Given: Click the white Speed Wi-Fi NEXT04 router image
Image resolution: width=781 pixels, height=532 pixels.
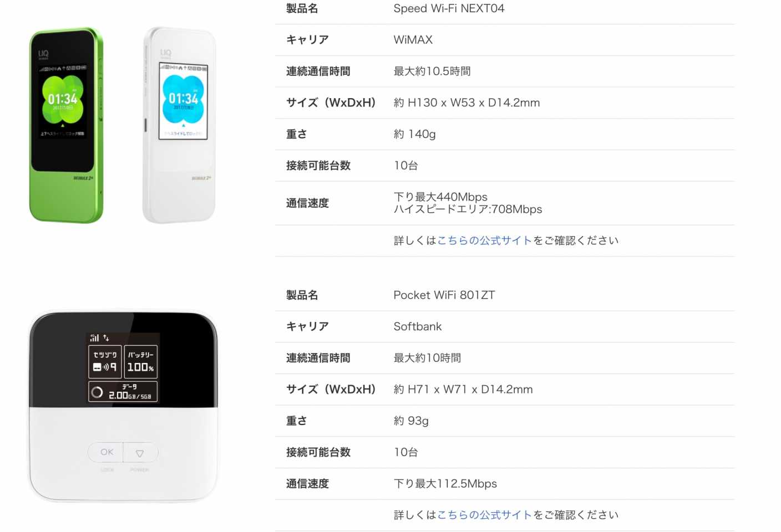Looking at the screenshot, I should (179, 125).
